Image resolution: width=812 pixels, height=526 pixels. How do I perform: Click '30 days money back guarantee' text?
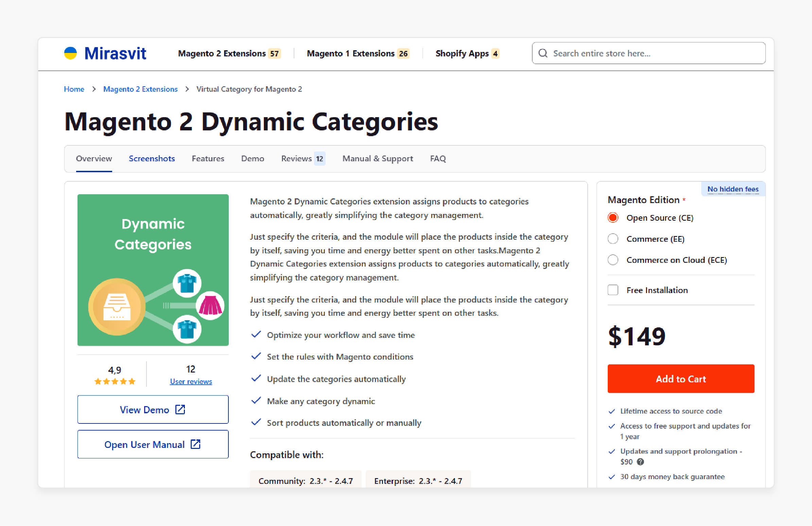click(672, 476)
